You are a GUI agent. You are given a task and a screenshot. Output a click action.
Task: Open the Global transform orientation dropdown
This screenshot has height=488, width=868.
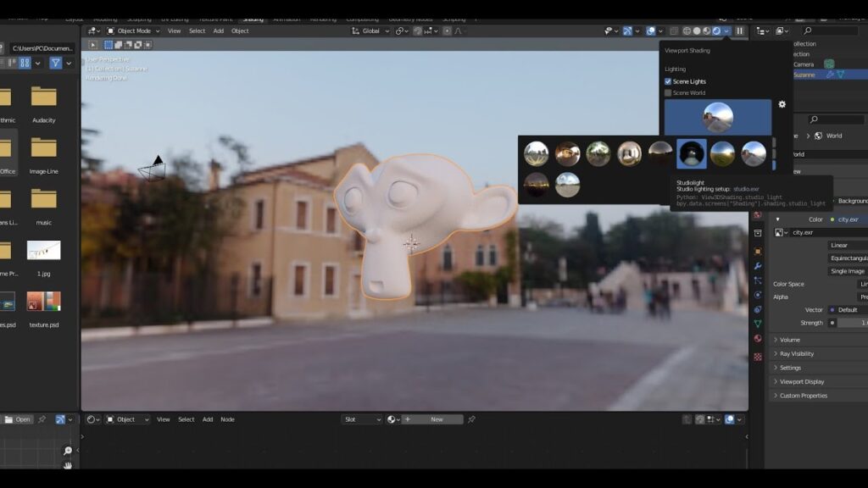pyautogui.click(x=370, y=31)
